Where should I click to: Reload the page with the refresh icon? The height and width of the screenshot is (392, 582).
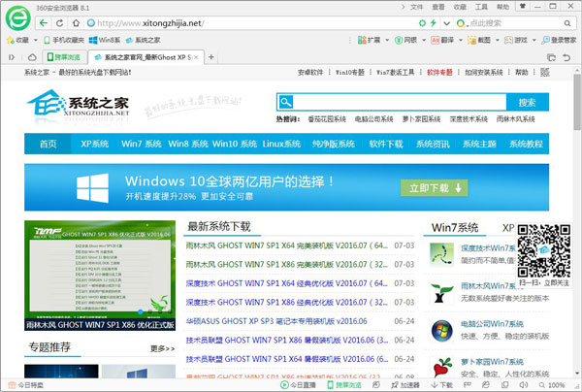pyautogui.click(x=59, y=23)
